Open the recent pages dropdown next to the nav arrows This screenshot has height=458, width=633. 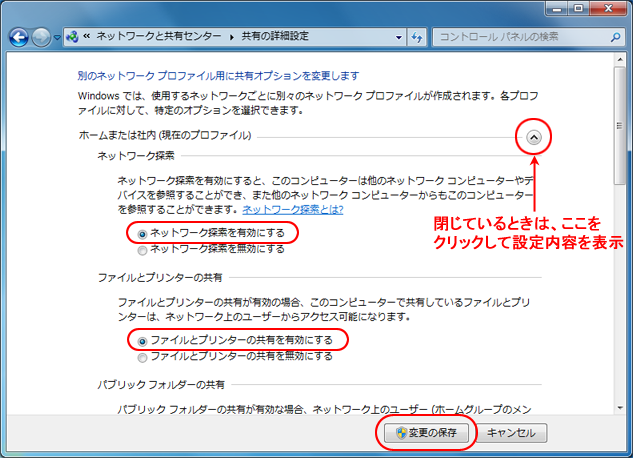(57, 38)
